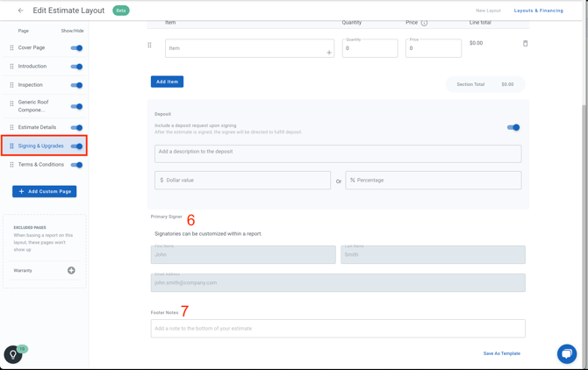This screenshot has width=588, height=370.
Task: Hide the Inspection page toggle
Action: coord(76,85)
